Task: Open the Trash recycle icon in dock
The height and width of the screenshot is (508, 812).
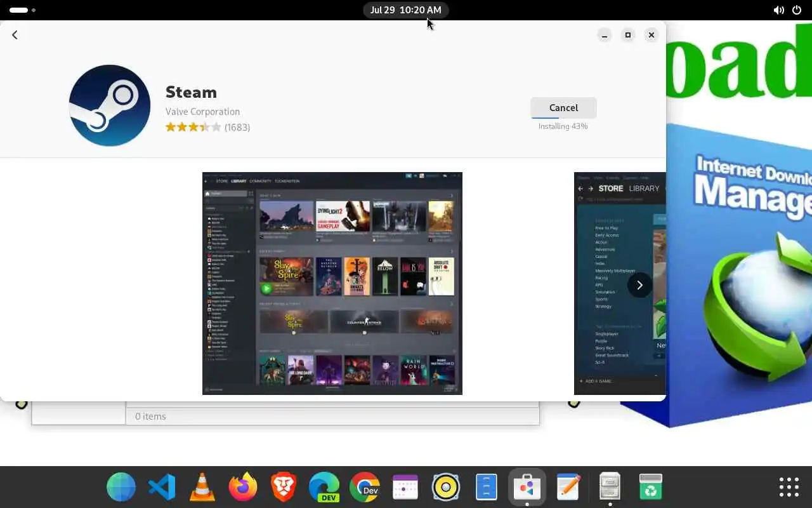Action: click(650, 488)
